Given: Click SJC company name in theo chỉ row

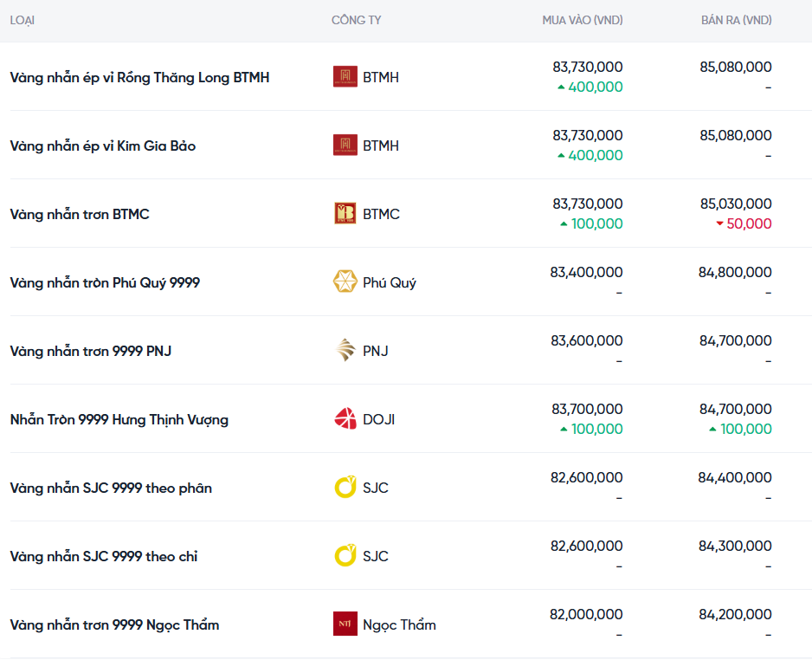Looking at the screenshot, I should [x=376, y=556].
